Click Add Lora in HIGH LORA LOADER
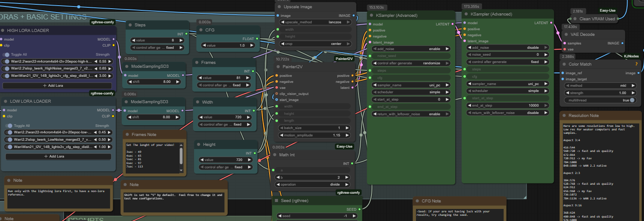 pyautogui.click(x=57, y=85)
